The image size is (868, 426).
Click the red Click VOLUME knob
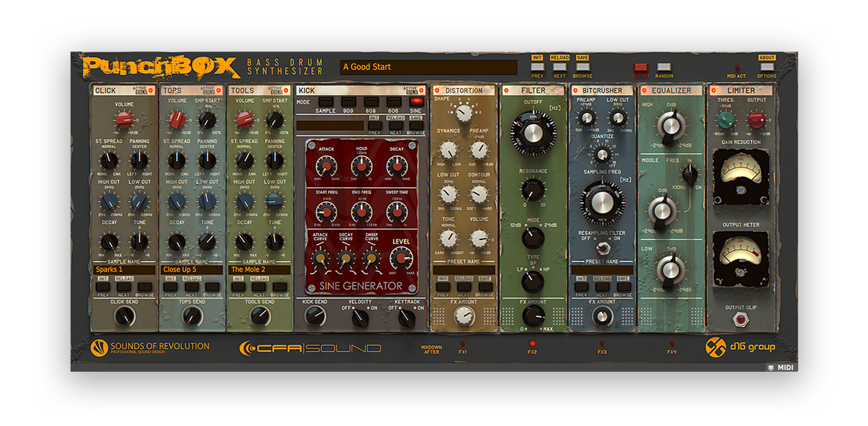124,119
